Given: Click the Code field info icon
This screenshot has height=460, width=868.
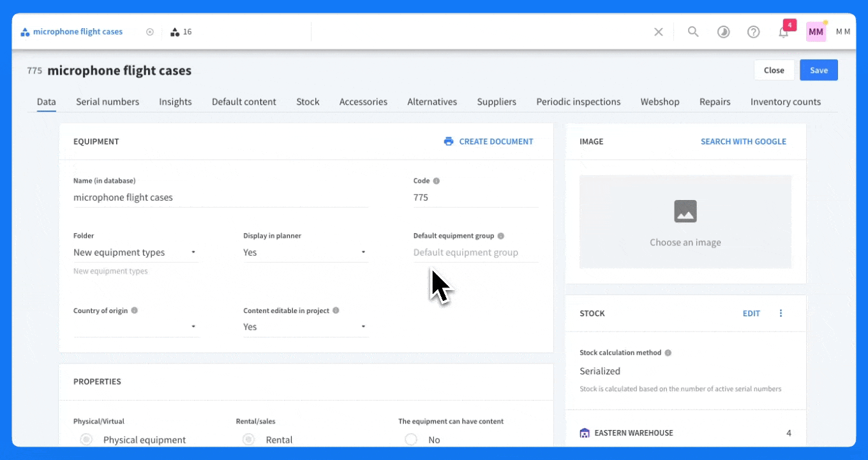Looking at the screenshot, I should coord(435,181).
